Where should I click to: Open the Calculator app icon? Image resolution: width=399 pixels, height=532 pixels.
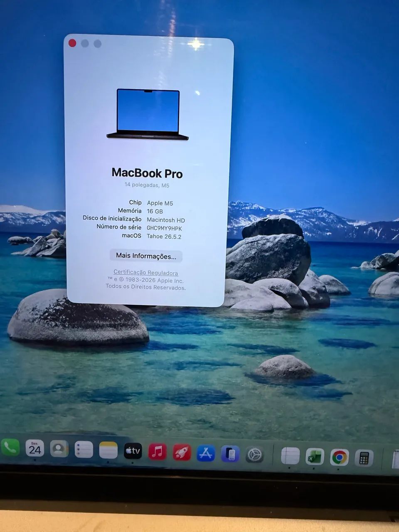pyautogui.click(x=364, y=458)
